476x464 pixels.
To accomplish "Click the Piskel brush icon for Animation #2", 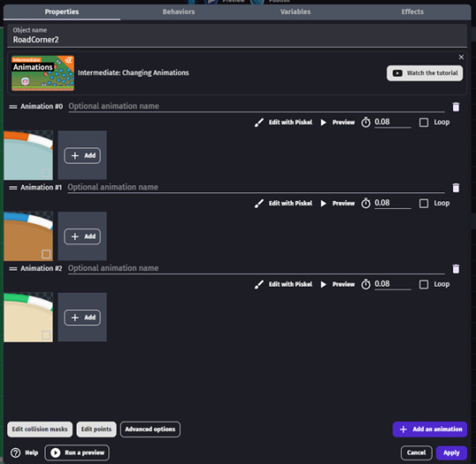I will [259, 284].
